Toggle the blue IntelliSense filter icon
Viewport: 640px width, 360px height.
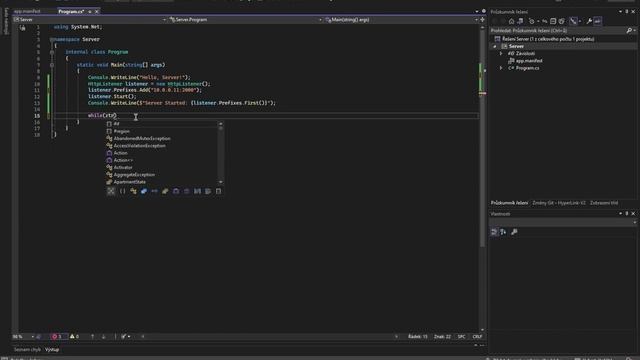[144, 191]
